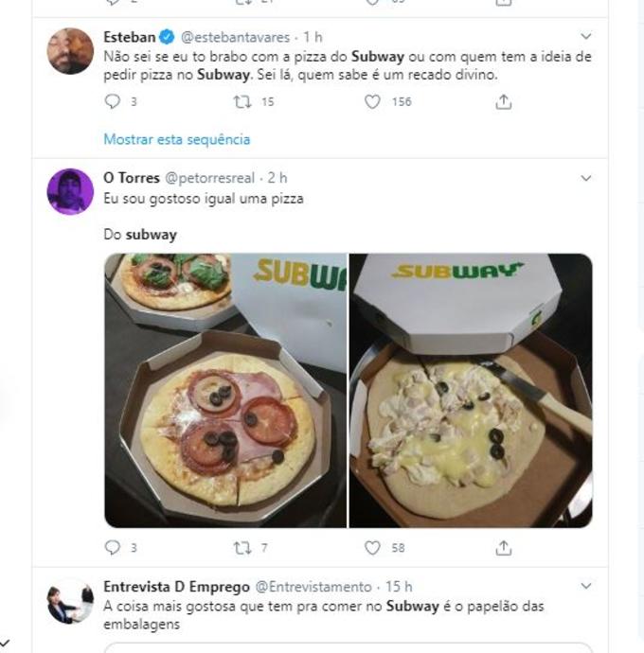Share Esteban's tweet via share icon
Image resolution: width=644 pixels, height=653 pixels.
(x=504, y=102)
